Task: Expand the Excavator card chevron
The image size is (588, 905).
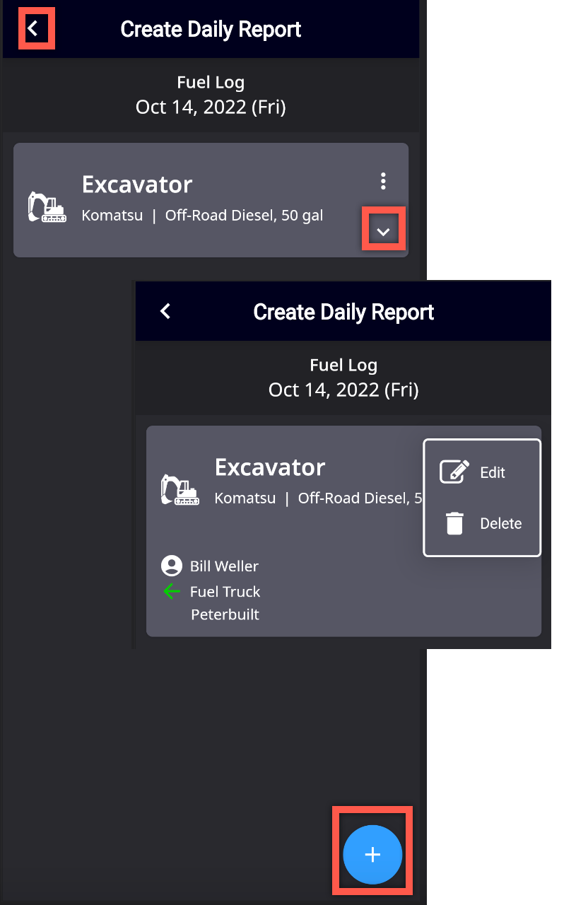Action: (384, 231)
